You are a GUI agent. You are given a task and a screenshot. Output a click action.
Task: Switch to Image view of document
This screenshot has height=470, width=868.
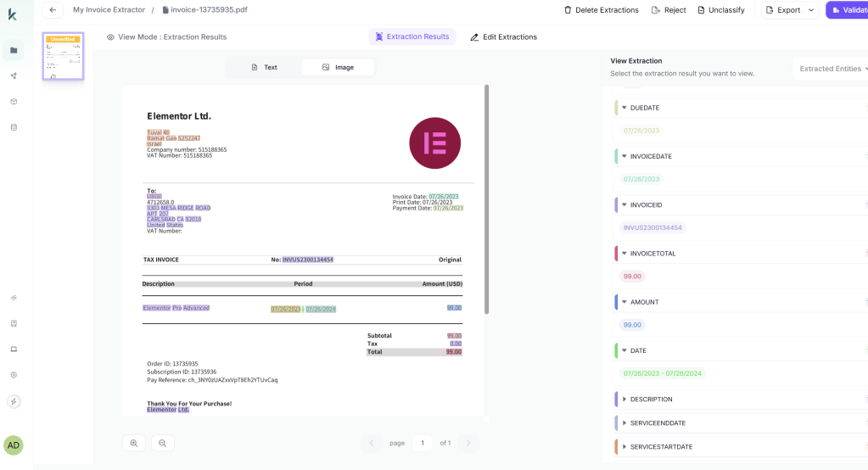(338, 67)
